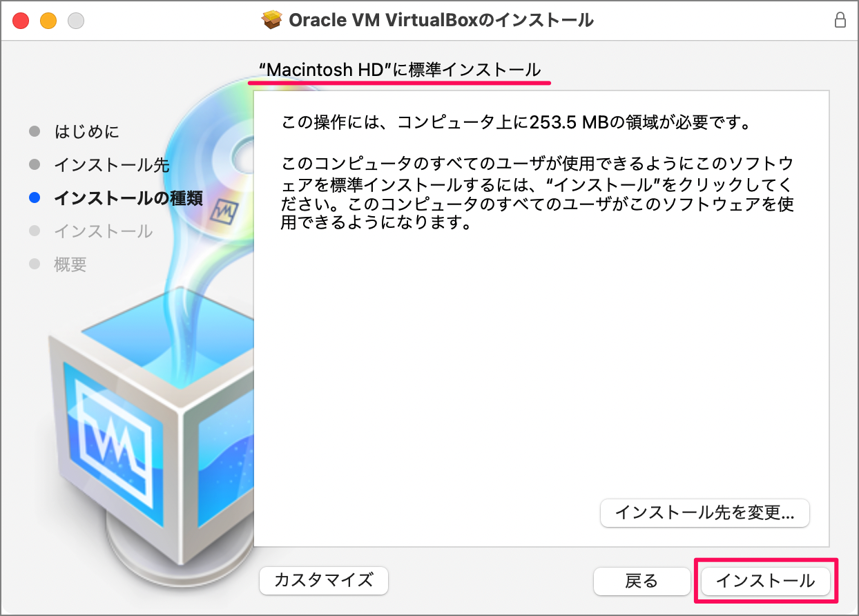Image resolution: width=859 pixels, height=616 pixels.
Task: Click the window title Oracle VM VirtualBoxのインストール
Action: tap(441, 20)
